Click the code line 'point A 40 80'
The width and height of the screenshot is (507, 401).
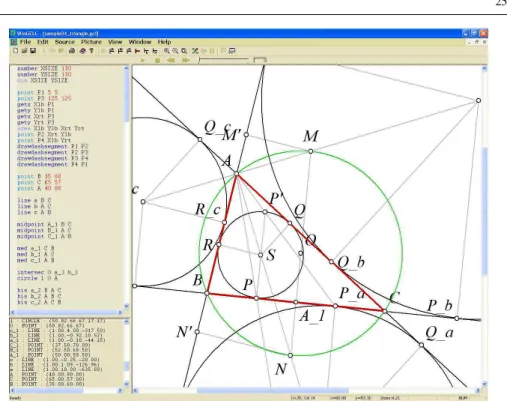39,188
